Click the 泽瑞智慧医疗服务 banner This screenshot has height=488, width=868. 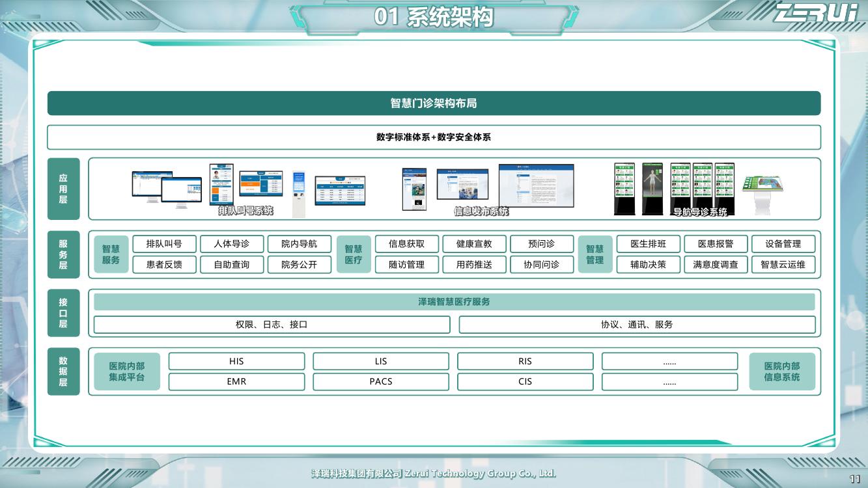point(454,302)
